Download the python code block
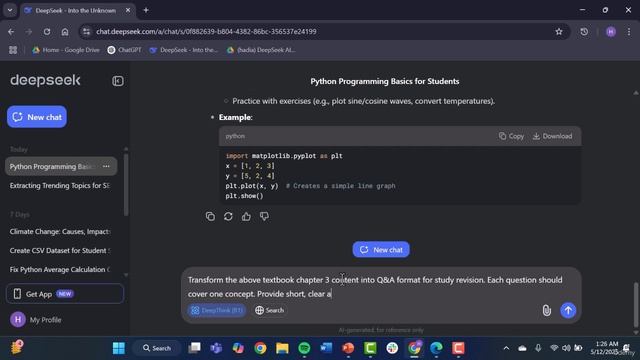640x360 pixels. [552, 136]
